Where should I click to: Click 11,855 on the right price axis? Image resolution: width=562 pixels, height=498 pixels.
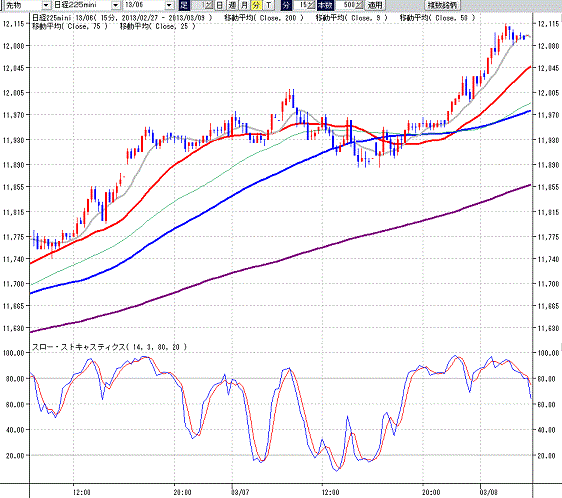coord(548,187)
